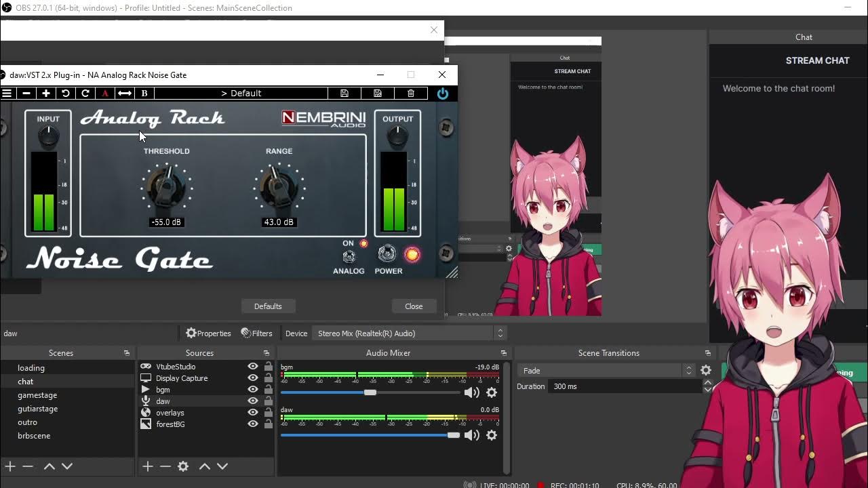Viewport: 868px width, 488px height.
Task: Select the brbscene scene
Action: (x=68, y=436)
